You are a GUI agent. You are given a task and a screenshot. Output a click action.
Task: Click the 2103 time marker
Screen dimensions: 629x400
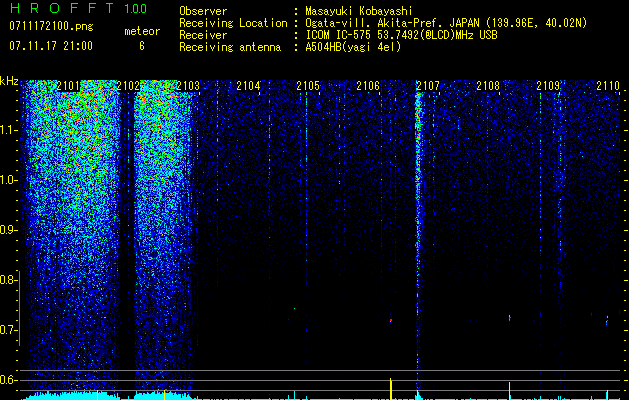pyautogui.click(x=188, y=86)
